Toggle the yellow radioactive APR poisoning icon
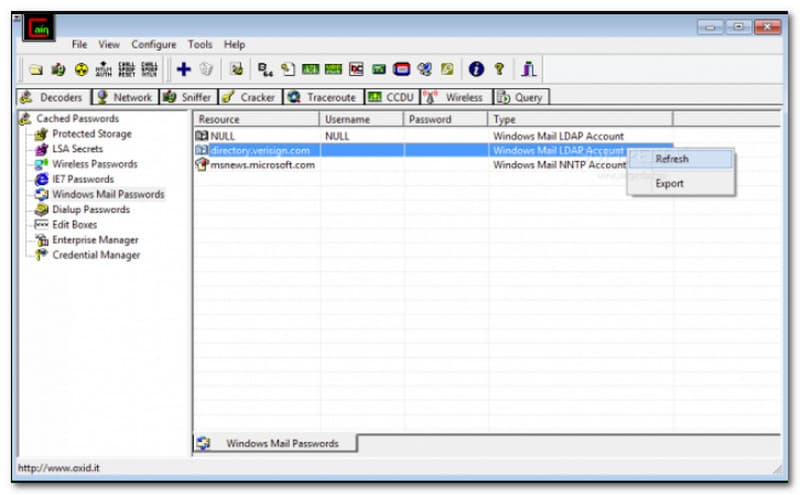This screenshot has height=495, width=800. 81,69
